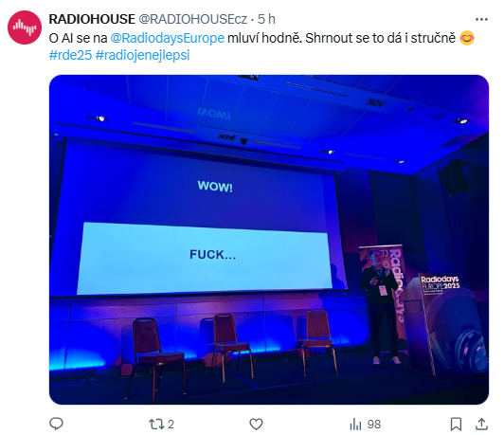Open the #radiojenejlepsi hashtag
The width and height of the screenshot is (504, 435).
pyautogui.click(x=143, y=55)
